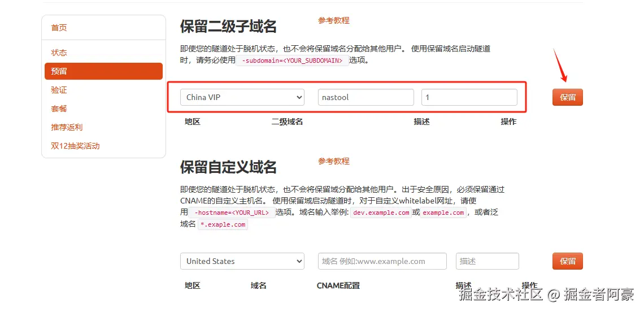Open the 首页 sidebar item
The height and width of the screenshot is (312, 644).
tap(59, 28)
